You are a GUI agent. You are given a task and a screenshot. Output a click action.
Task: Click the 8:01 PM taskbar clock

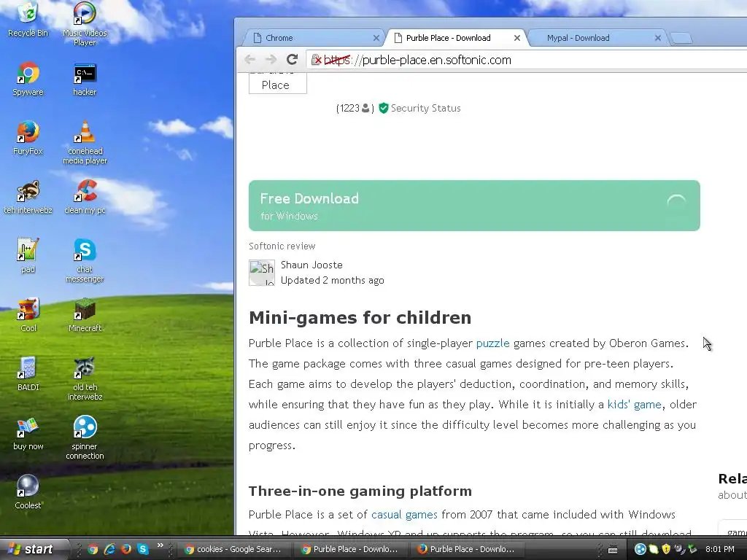(719, 549)
